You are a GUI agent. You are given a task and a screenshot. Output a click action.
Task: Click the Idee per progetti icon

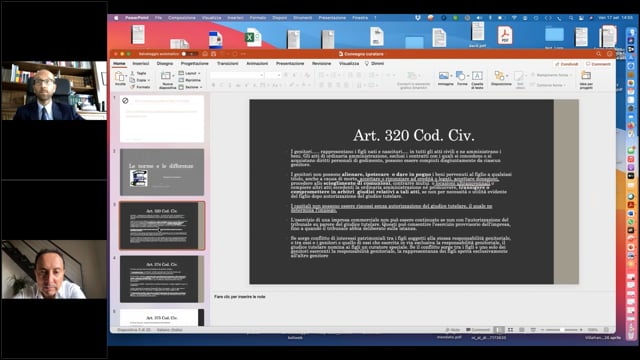pos(586,79)
